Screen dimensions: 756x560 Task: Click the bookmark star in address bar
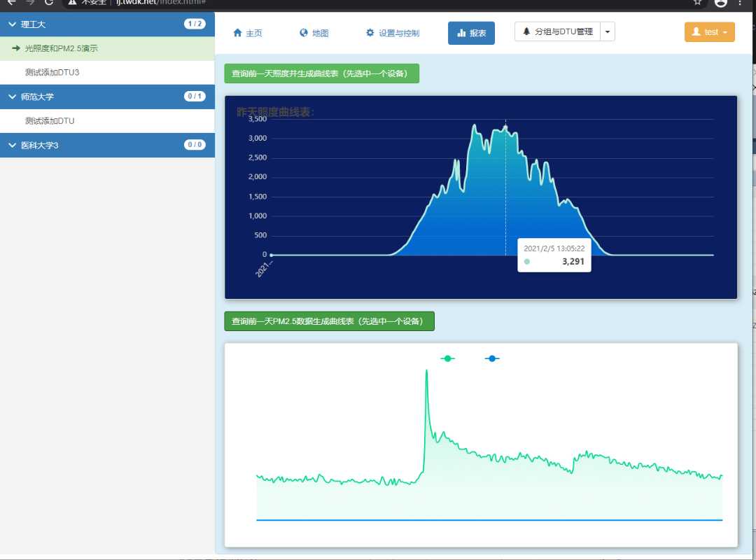coord(697,2)
